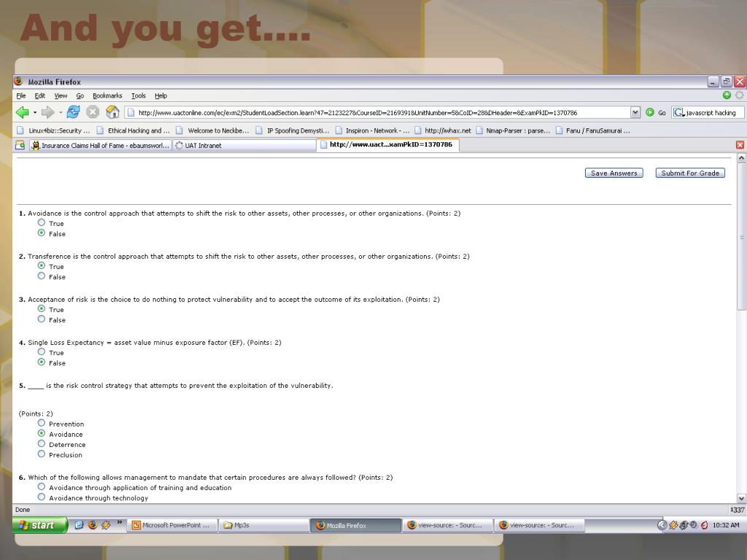Viewport: 747px width, 560px height.
Task: Click the Submit For Grade button
Action: point(690,174)
